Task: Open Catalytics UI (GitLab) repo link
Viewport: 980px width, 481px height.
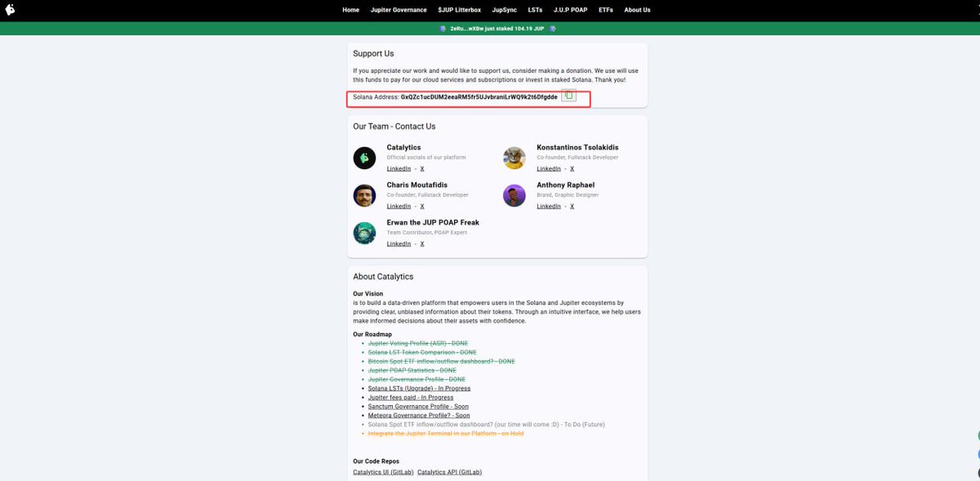Action: pyautogui.click(x=383, y=472)
